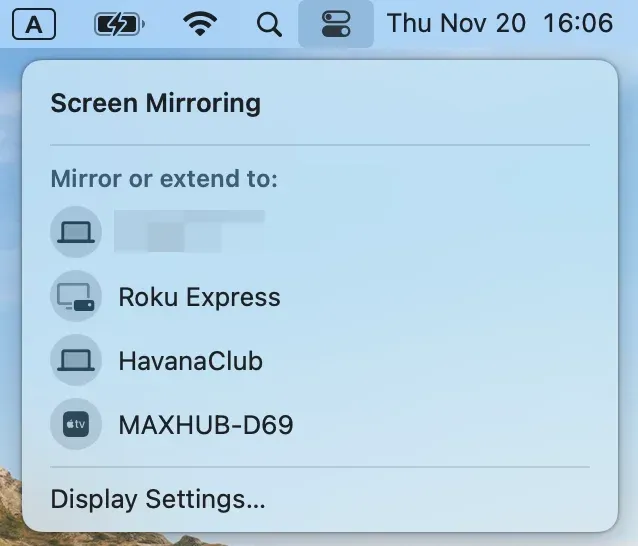Screen dimensions: 638x546
Task: Click the MAXHUB-D69 Apple TV icon
Action: (76, 424)
